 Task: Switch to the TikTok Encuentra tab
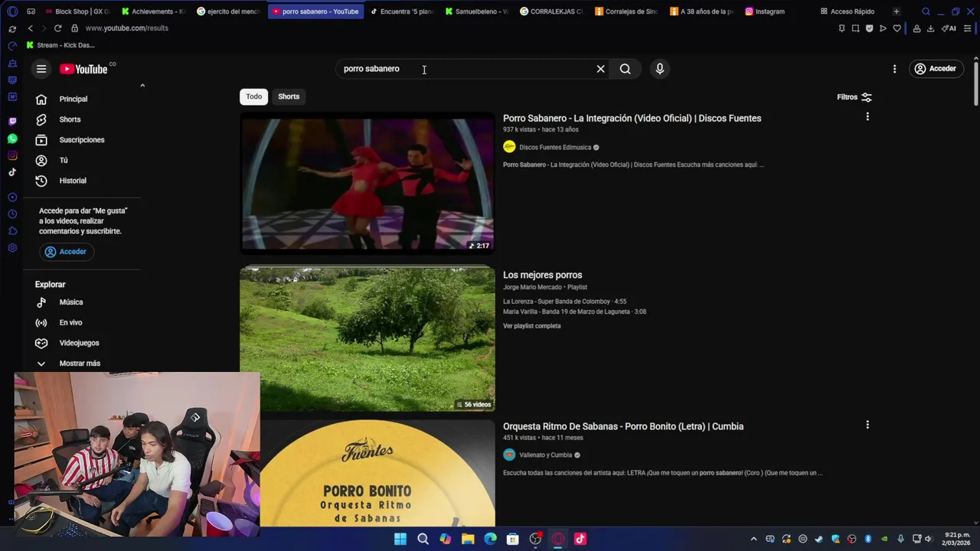[402, 11]
